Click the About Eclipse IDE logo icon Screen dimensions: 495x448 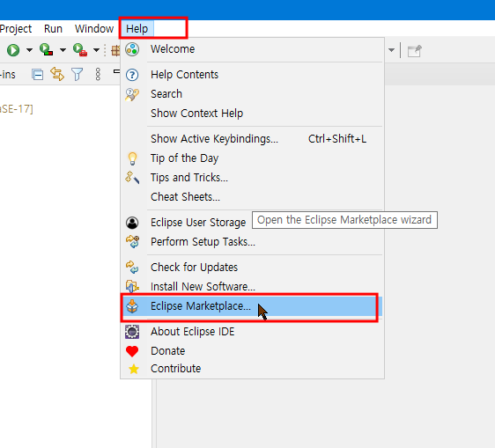(132, 332)
